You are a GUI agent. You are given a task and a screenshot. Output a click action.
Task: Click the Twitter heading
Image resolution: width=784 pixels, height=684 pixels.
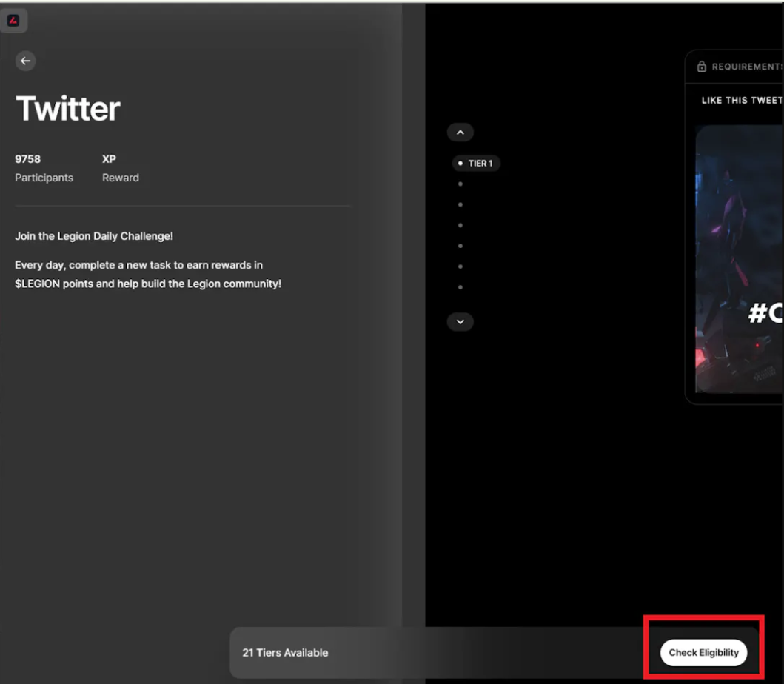click(x=67, y=109)
